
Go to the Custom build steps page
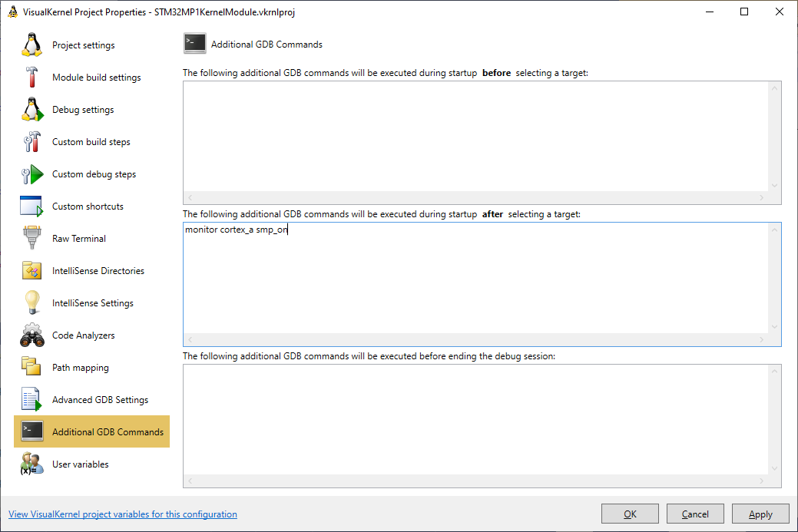click(91, 142)
